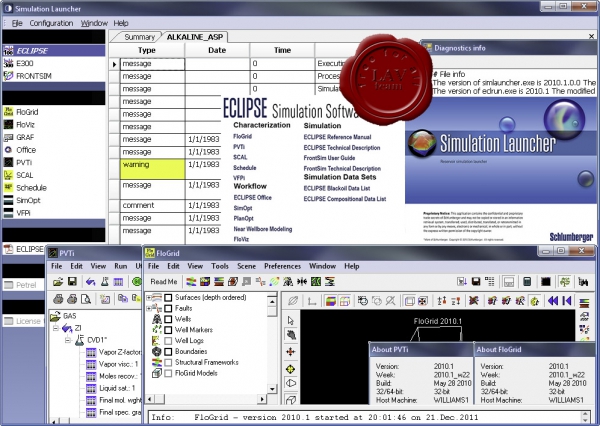Open the Near Wellbore Modeling link
The height and width of the screenshot is (426, 600).
[x=262, y=229]
